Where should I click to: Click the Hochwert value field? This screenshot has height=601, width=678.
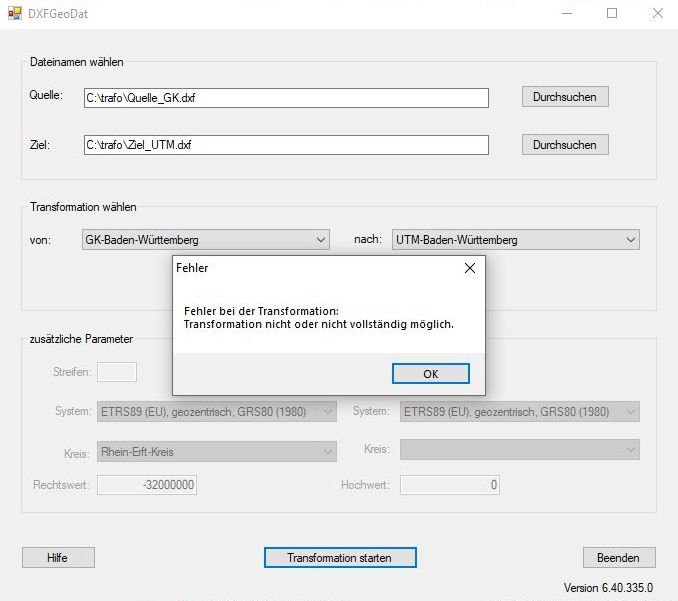(449, 485)
